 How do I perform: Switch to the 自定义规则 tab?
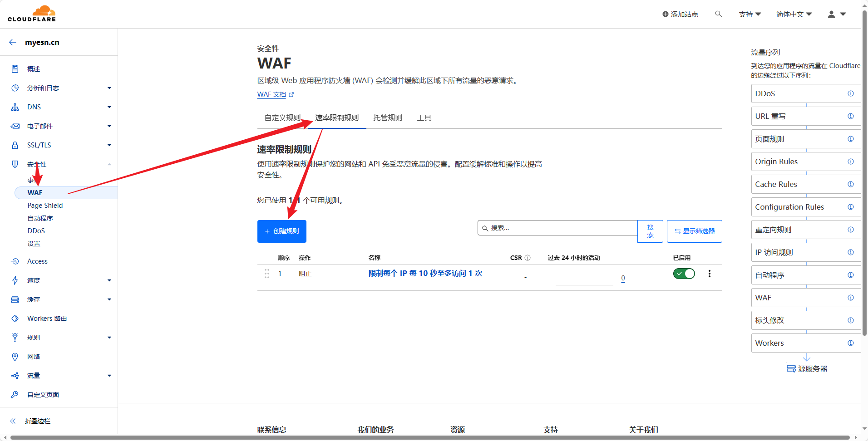(x=282, y=118)
